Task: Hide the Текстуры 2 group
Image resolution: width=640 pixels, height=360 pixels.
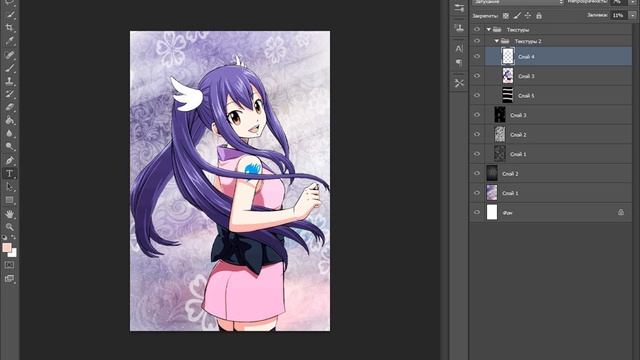Action: point(477,41)
